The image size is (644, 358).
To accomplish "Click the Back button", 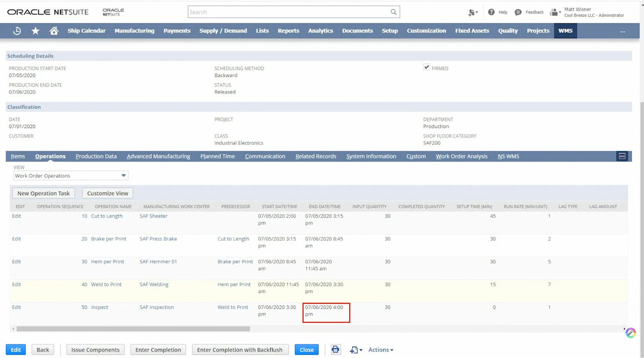I will 43,350.
